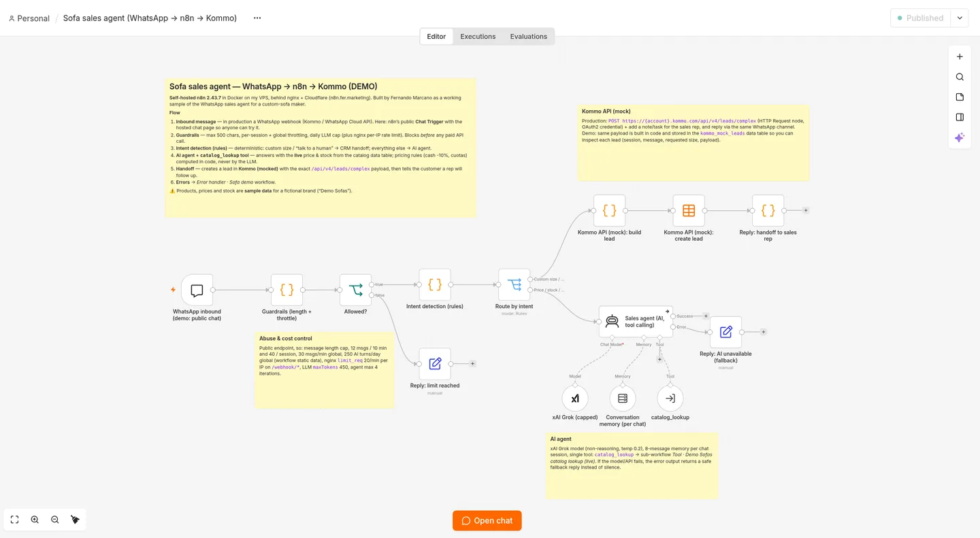The width and height of the screenshot is (980, 538).
Task: Select the catalog_lookup tool node
Action: click(x=670, y=399)
